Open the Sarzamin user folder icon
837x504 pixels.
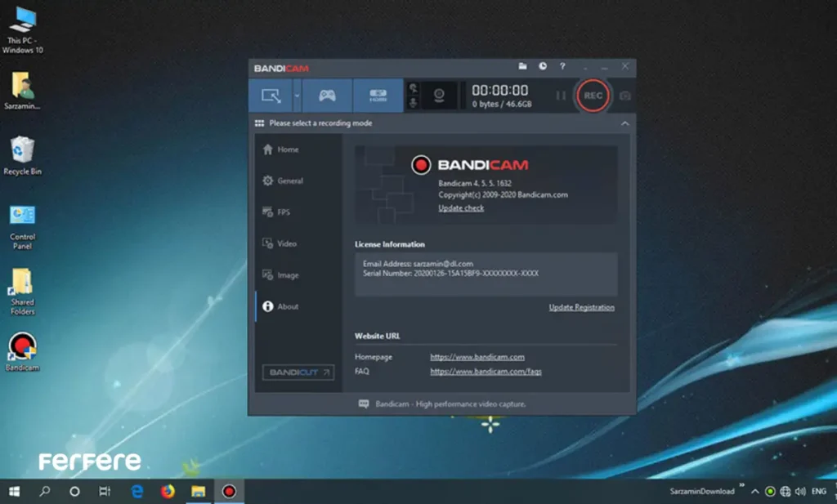(x=22, y=91)
